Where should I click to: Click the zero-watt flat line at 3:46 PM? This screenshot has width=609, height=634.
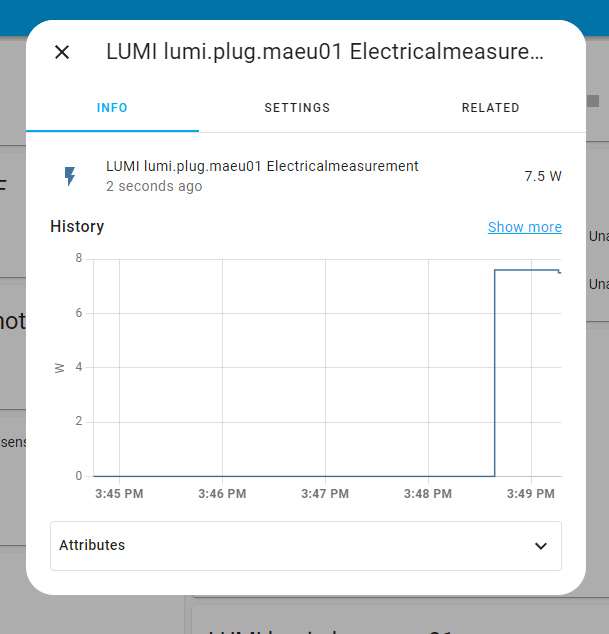pos(222,476)
